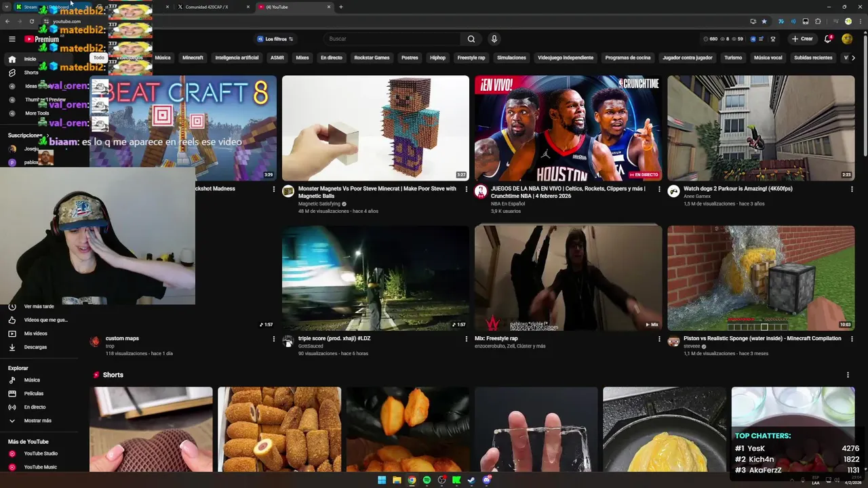Screen dimensions: 868x488
Task: Click the trophy icon in extension bar
Action: [x=772, y=39]
